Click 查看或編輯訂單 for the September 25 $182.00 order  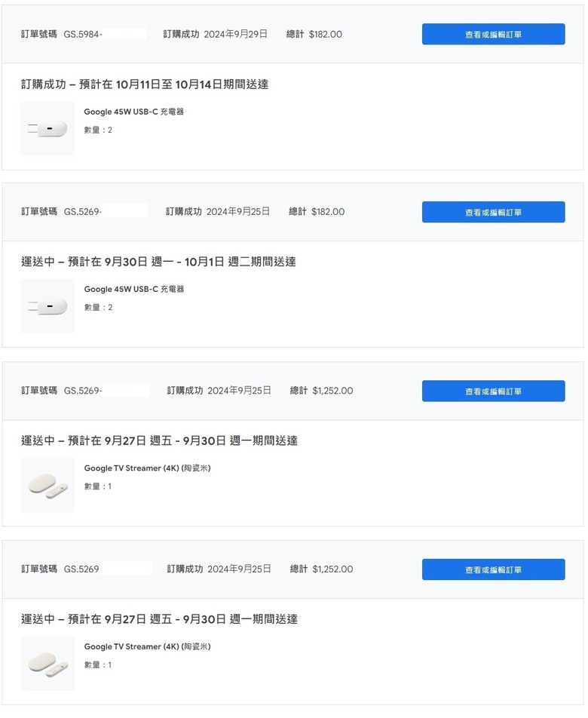pyautogui.click(x=493, y=212)
